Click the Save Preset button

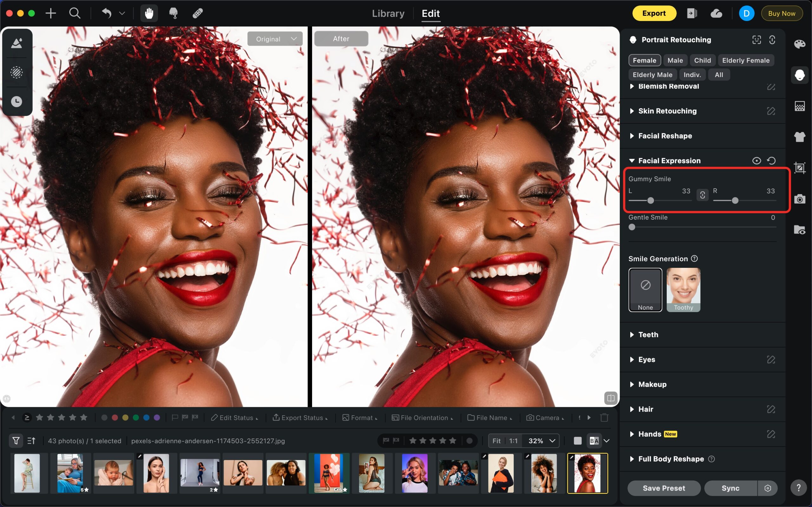664,488
